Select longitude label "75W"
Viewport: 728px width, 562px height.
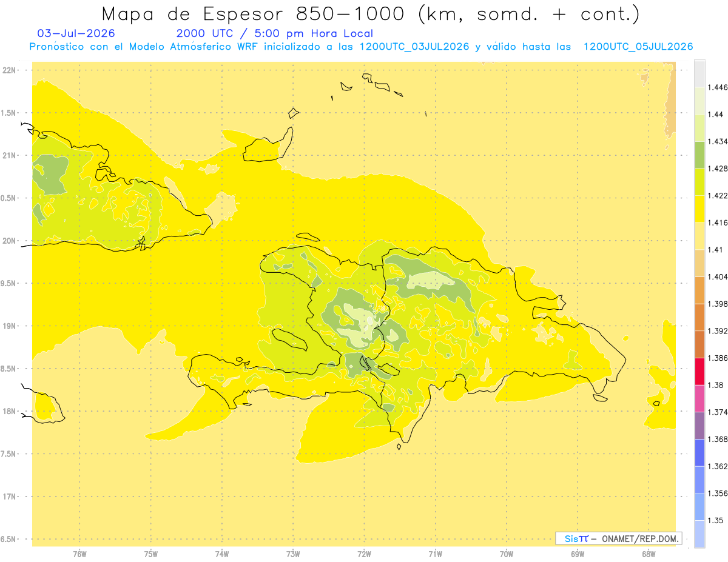pyautogui.click(x=151, y=554)
